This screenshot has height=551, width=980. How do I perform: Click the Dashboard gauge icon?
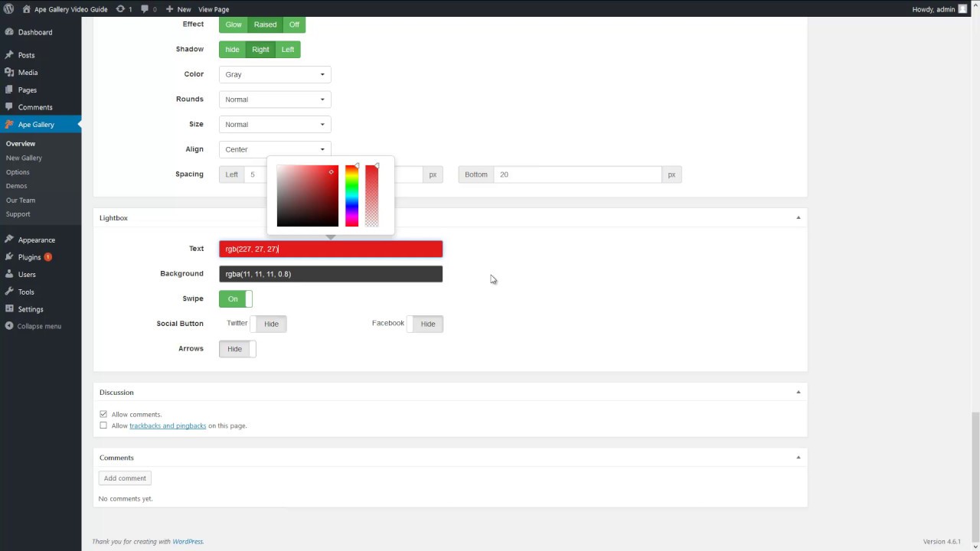[9, 32]
